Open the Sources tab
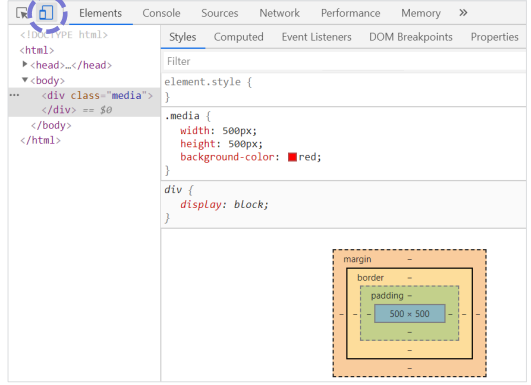531x385 pixels. pos(220,13)
